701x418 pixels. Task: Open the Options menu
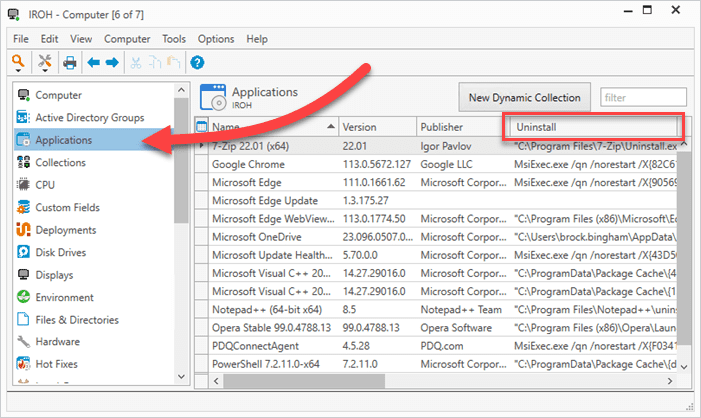click(x=216, y=39)
